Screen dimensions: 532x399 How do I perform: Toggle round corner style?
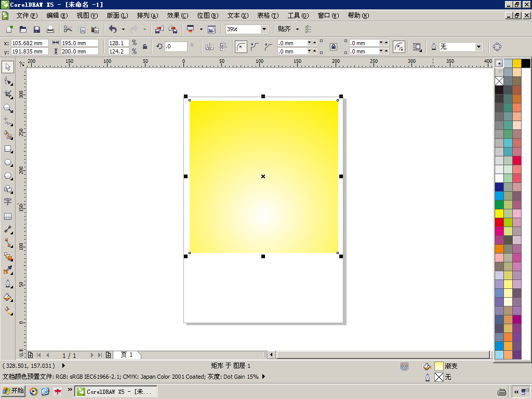[x=241, y=47]
